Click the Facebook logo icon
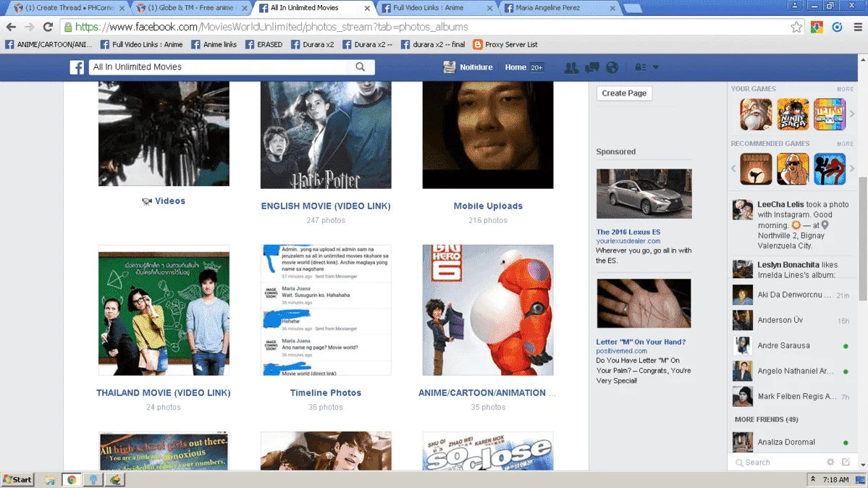 click(77, 67)
